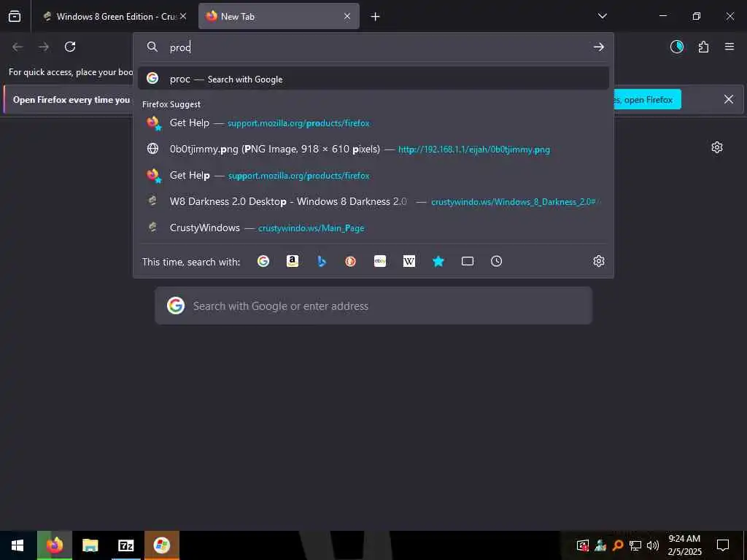
Task: Open search settings gear in dropdown
Action: (599, 261)
